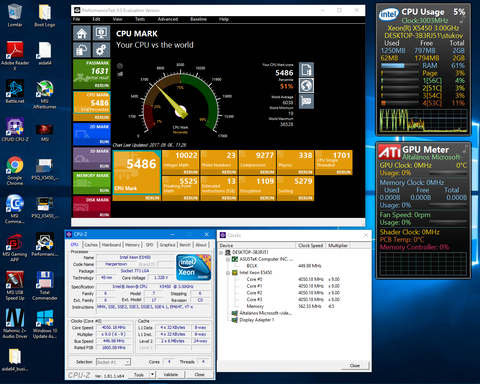Launch MSI Afterburner
The image size is (480, 384).
pos(45,95)
